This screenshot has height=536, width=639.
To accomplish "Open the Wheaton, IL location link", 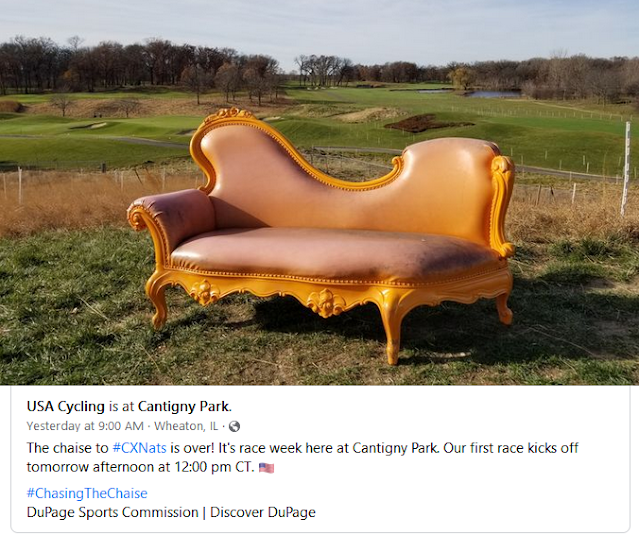I will click(x=186, y=426).
